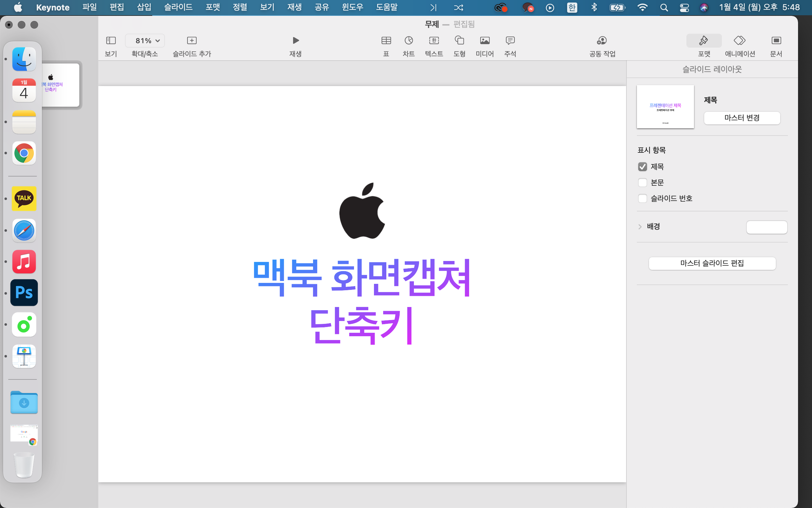This screenshot has width=812, height=508.
Task: Enable the 본문 body checkbox
Action: (x=642, y=183)
